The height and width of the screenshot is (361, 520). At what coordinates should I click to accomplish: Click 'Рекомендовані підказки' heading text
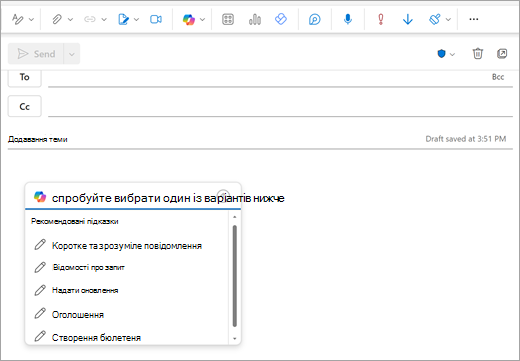tap(75, 221)
